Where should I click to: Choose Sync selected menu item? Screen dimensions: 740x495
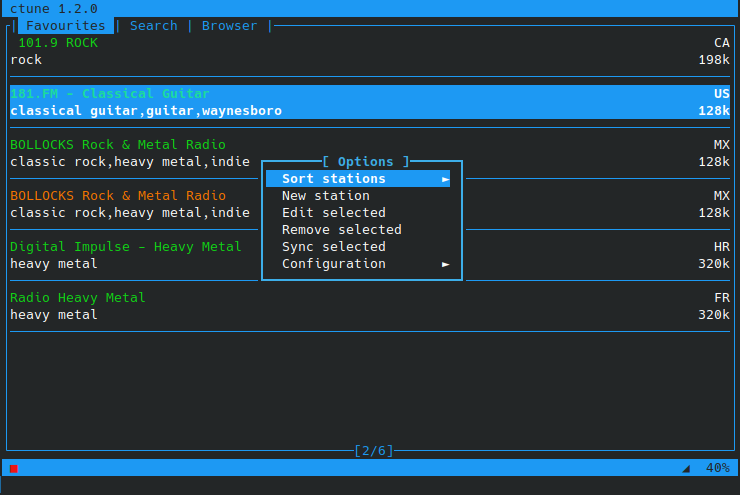pyautogui.click(x=334, y=247)
